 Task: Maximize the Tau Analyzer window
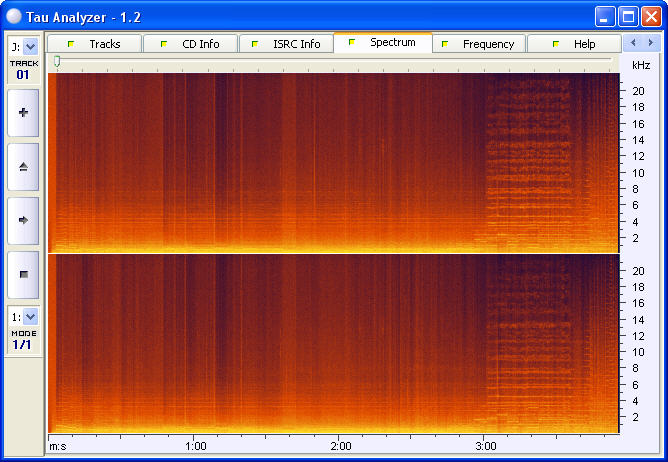628,16
